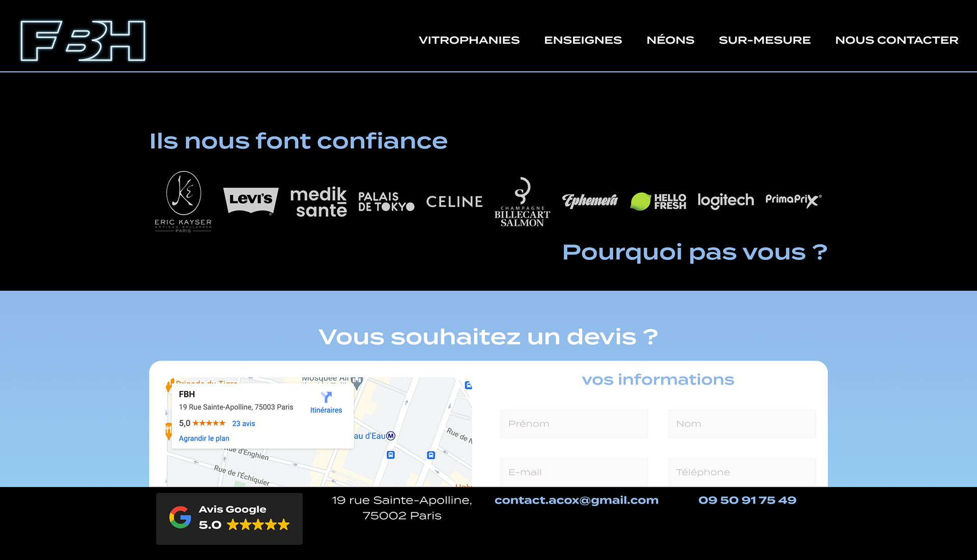Click the PrimaPrix logo
977x560 pixels.
[x=793, y=200]
